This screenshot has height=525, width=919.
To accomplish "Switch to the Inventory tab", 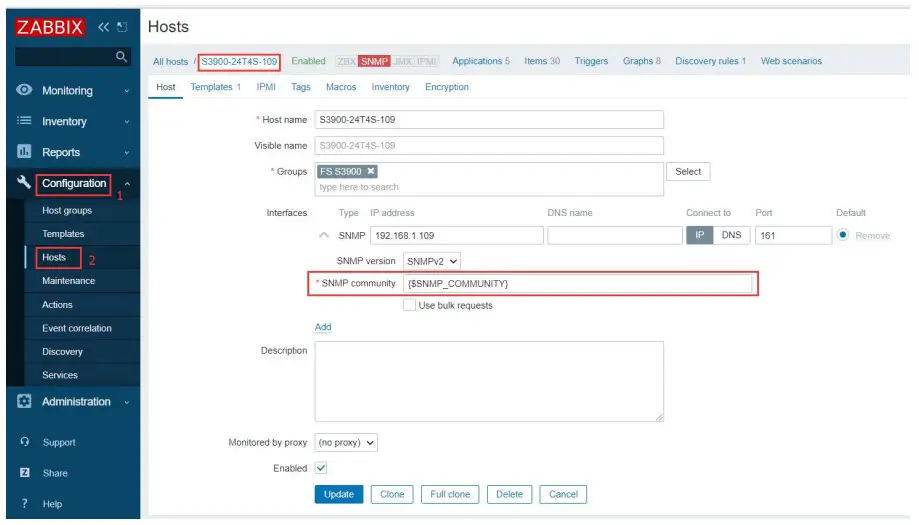I will 390,87.
